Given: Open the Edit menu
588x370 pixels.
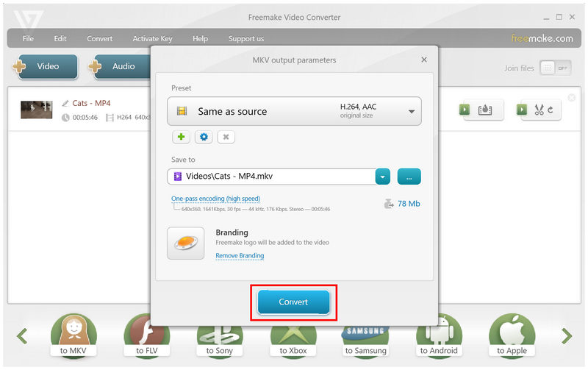Looking at the screenshot, I should [x=60, y=38].
